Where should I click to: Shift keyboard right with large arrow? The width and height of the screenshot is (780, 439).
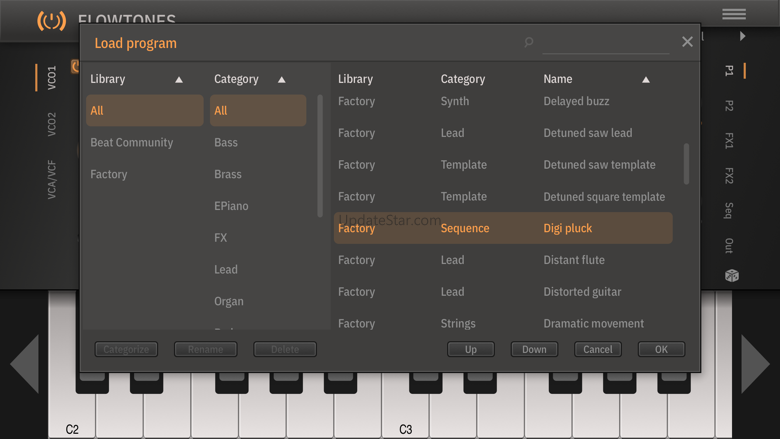click(755, 364)
